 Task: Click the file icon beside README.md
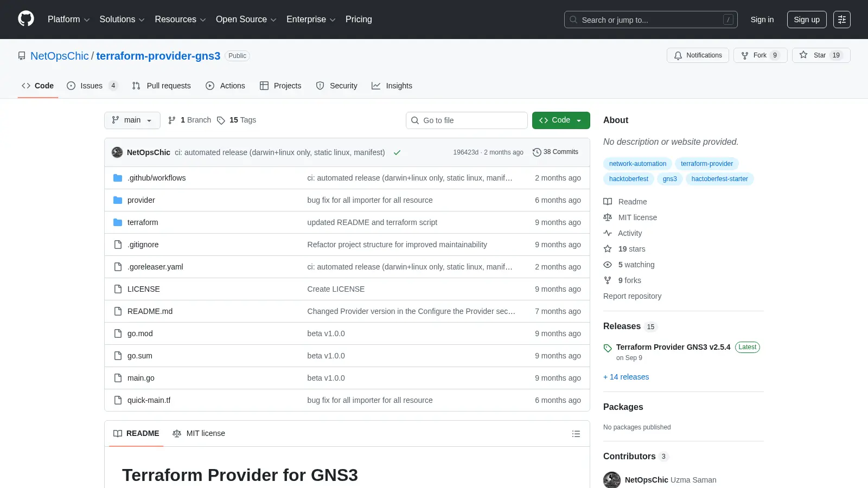[118, 311]
